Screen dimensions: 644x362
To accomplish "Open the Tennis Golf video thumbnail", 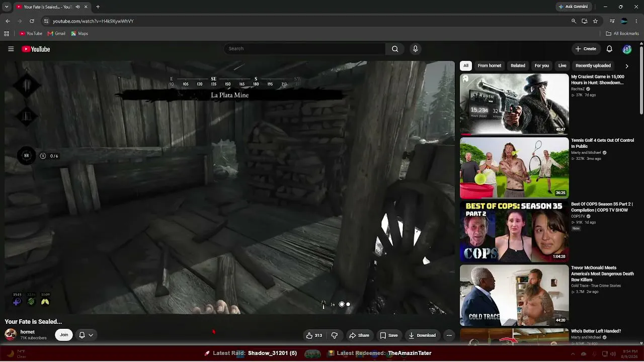I will point(514,168).
